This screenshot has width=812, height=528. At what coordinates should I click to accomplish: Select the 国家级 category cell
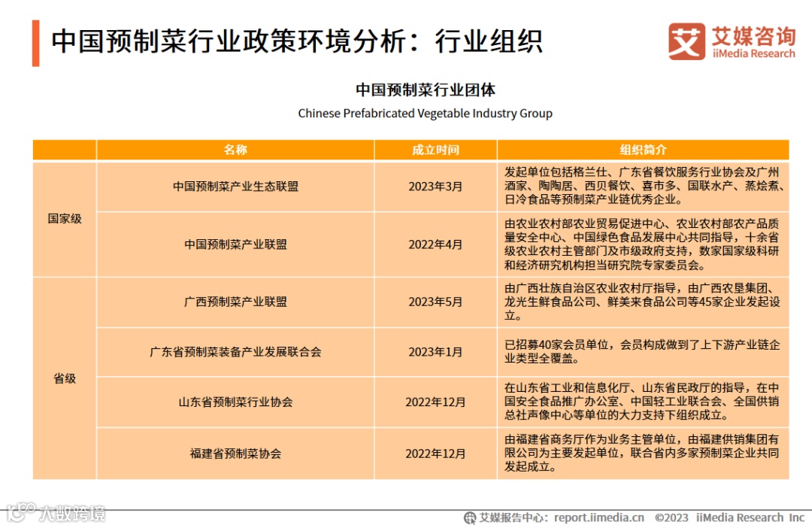tap(65, 219)
